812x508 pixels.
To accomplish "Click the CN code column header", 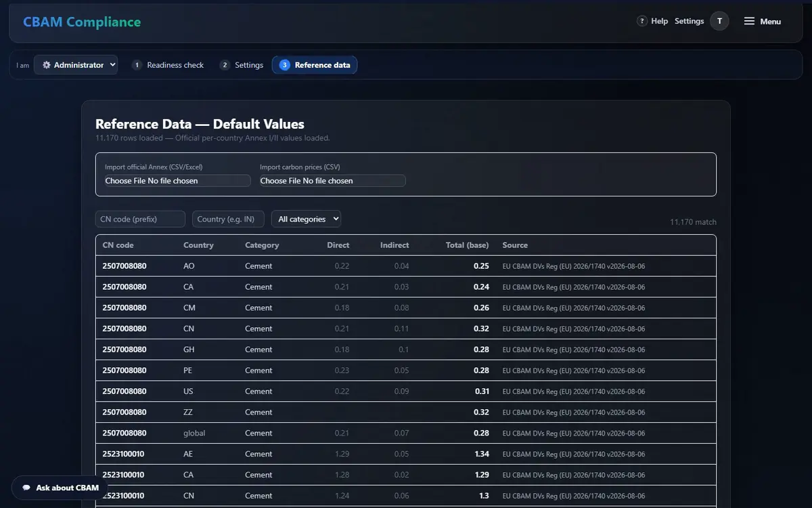I will pos(118,245).
